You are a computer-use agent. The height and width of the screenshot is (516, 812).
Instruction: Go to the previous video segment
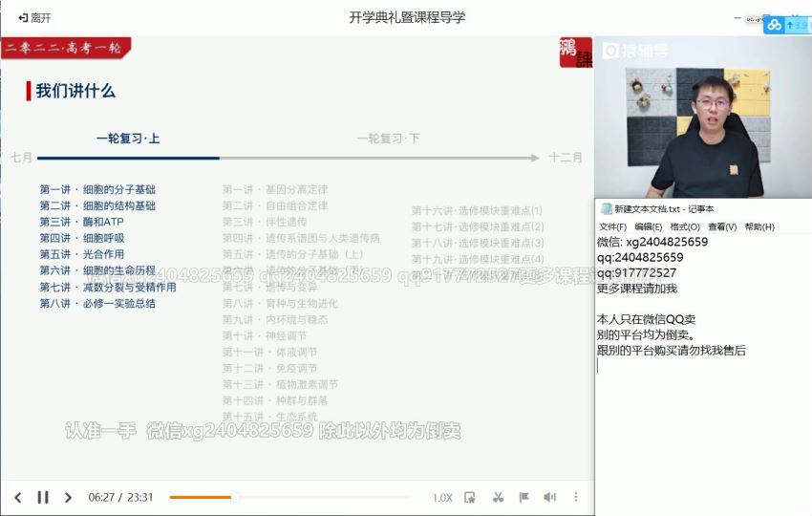click(x=18, y=497)
